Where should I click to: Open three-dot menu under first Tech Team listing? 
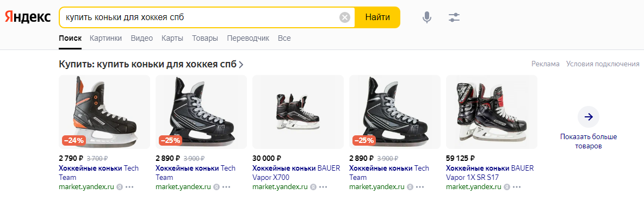[130, 187]
